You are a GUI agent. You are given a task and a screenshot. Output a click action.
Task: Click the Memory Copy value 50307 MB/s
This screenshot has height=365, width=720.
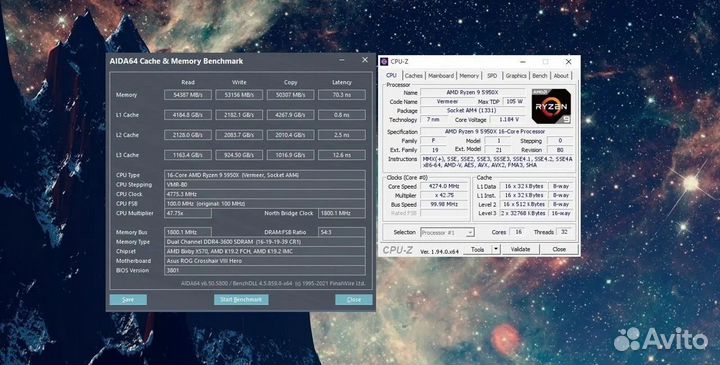[x=291, y=95]
